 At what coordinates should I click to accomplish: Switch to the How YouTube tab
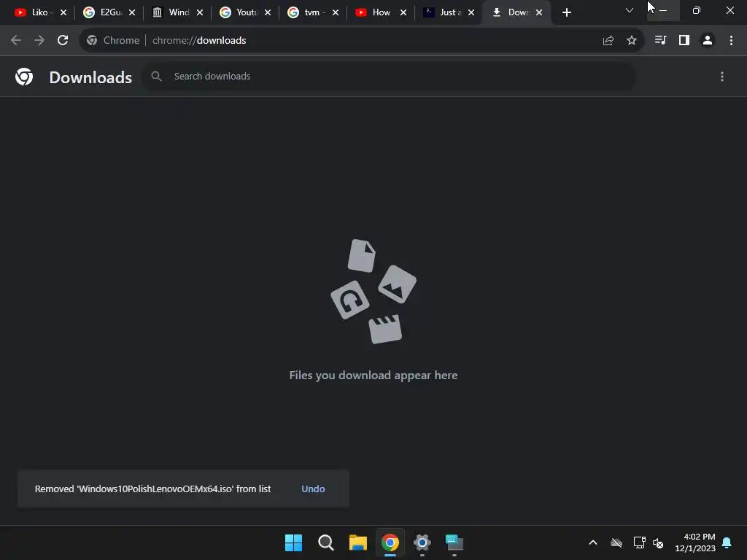click(375, 12)
